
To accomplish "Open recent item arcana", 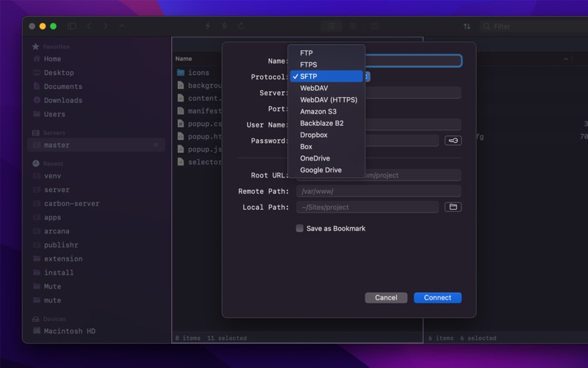I will (57, 231).
